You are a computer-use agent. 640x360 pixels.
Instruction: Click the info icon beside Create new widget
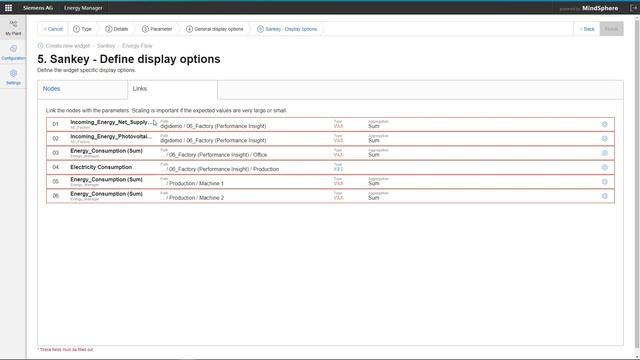[40, 46]
